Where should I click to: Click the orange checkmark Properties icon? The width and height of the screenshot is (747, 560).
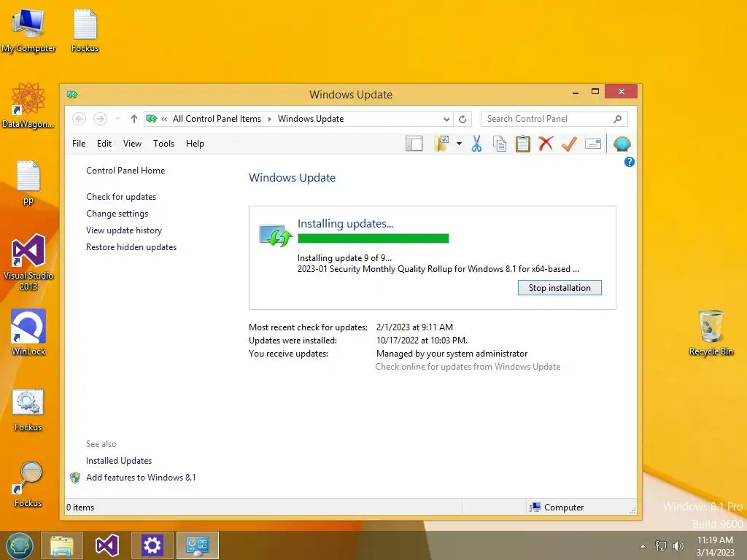569,144
